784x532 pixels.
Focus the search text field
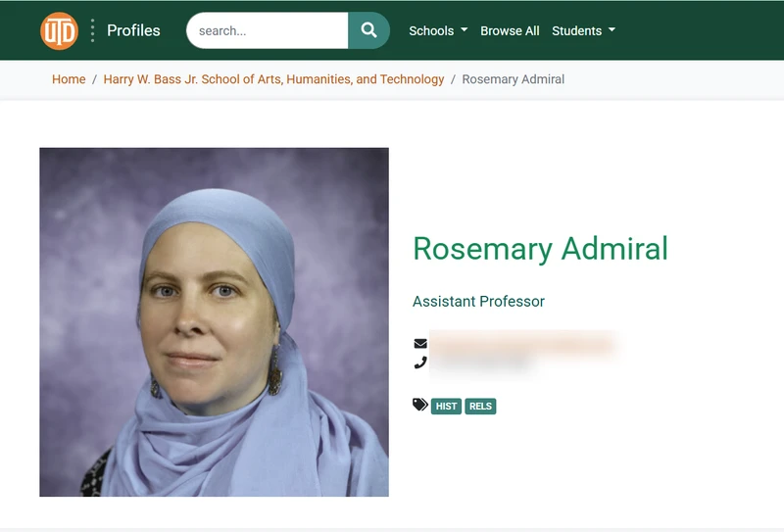pyautogui.click(x=267, y=30)
